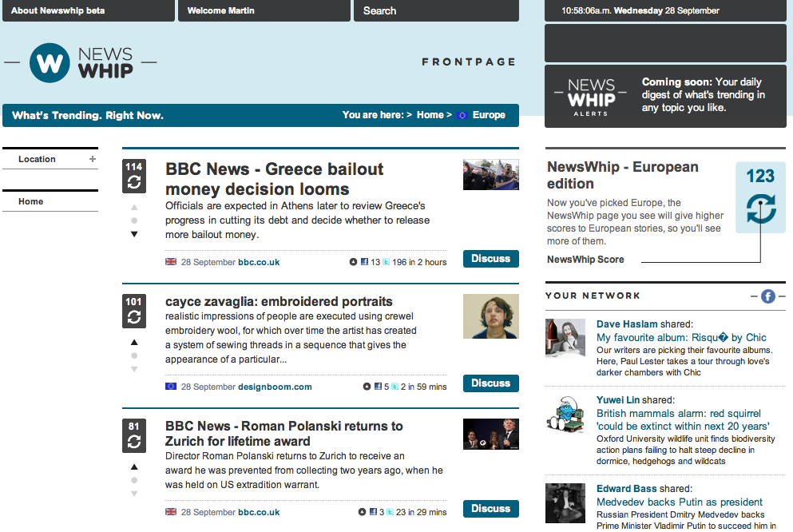
Task: Open Edward Bass's profile name
Action: coord(627,489)
